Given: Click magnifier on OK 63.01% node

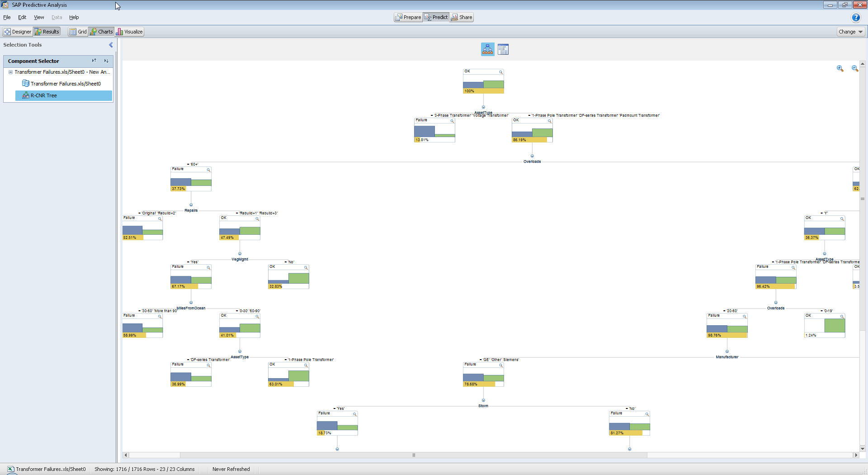Looking at the screenshot, I should (306, 365).
